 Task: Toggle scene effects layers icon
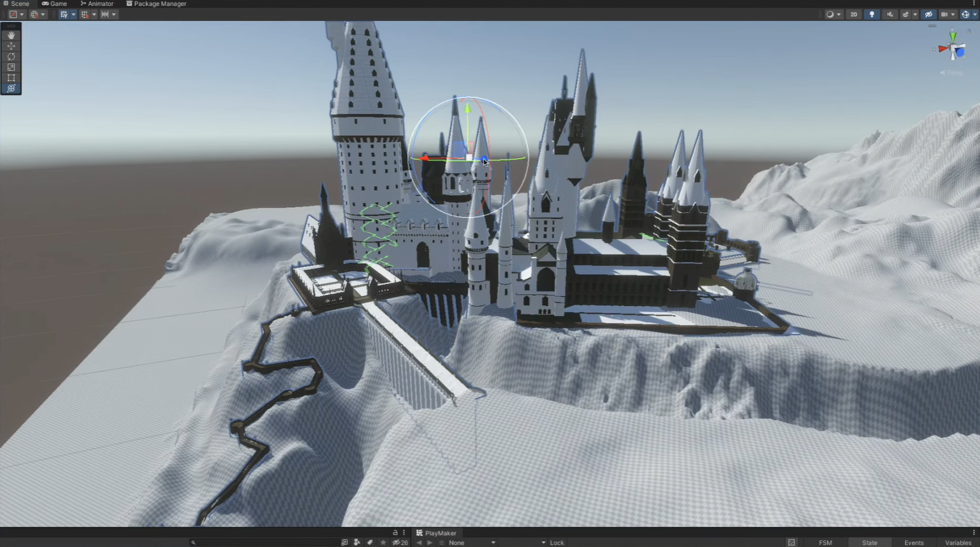click(x=905, y=15)
